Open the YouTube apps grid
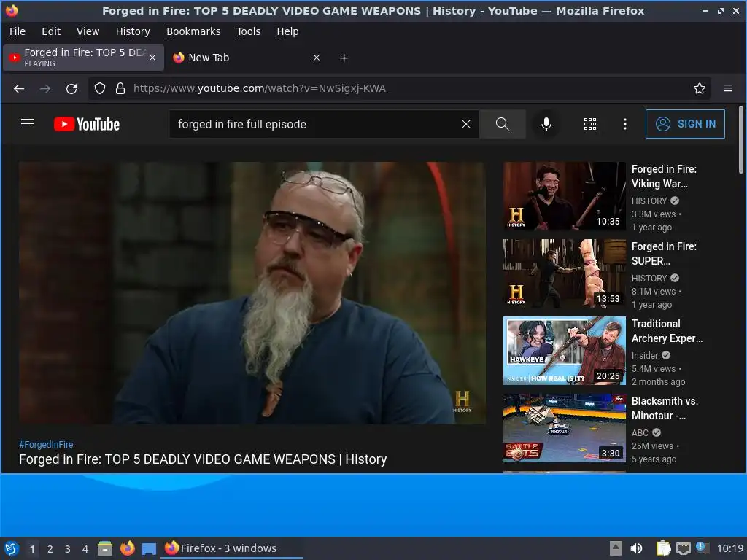The width and height of the screenshot is (747, 560). [x=590, y=124]
